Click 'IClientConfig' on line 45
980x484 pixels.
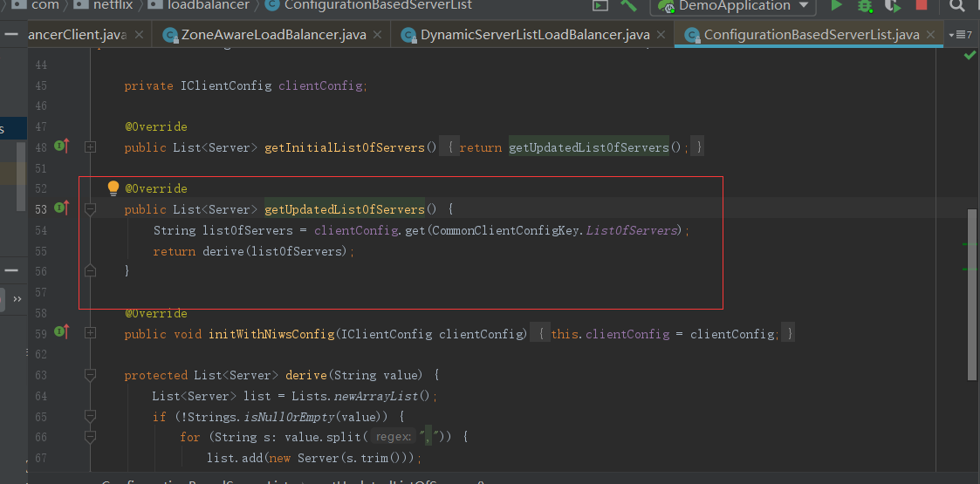[x=226, y=85]
